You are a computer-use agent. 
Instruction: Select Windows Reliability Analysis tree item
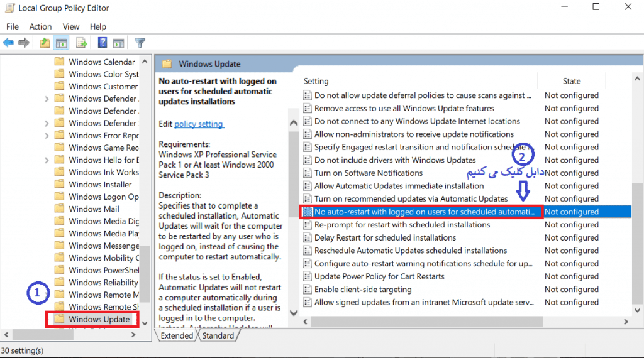point(104,282)
